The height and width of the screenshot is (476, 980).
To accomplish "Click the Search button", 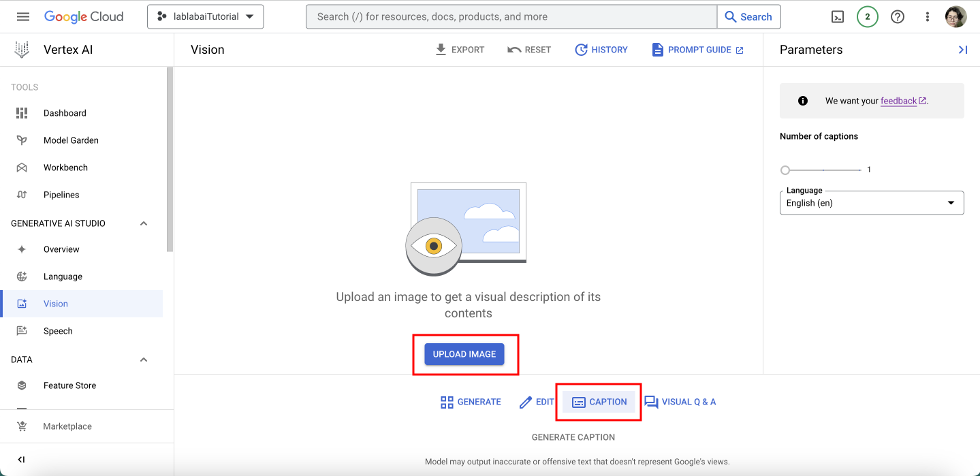I will pyautogui.click(x=748, y=16).
